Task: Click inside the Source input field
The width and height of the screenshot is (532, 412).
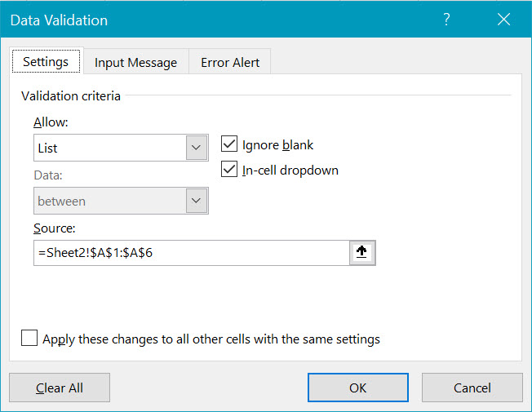Action: [x=192, y=253]
